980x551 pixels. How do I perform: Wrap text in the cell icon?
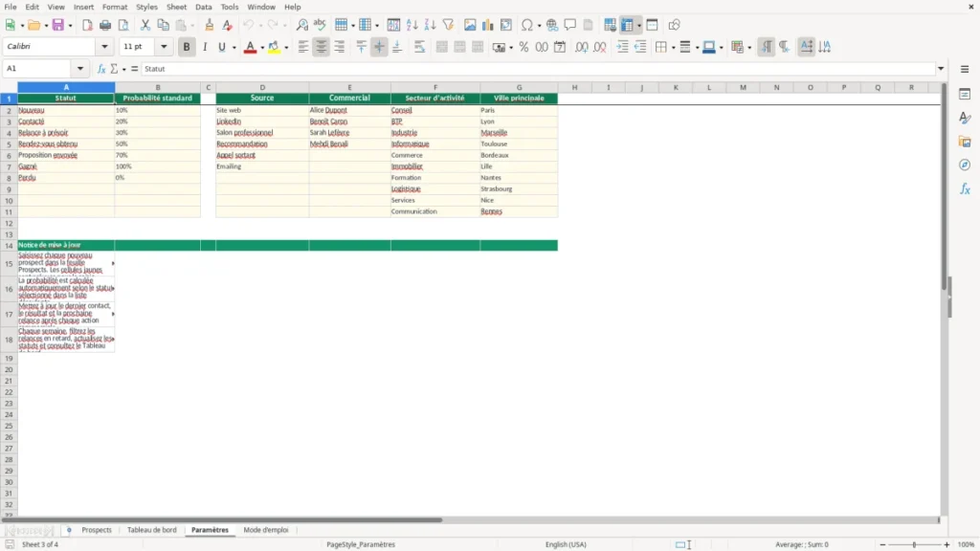tap(419, 47)
